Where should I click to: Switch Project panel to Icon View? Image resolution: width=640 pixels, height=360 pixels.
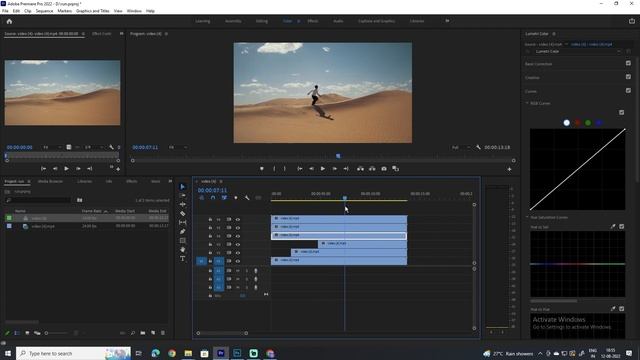[27, 333]
